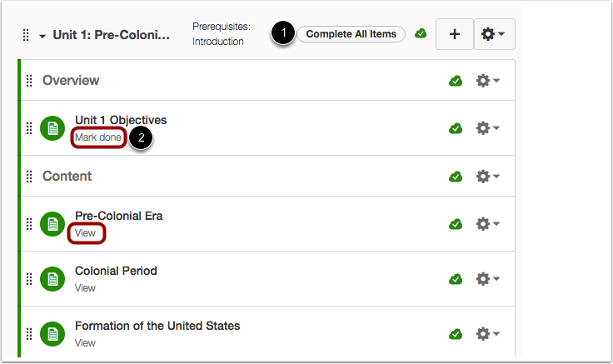This screenshot has height=364, width=613.
Task: Collapse the Unit 1 module arrow
Action: click(42, 36)
